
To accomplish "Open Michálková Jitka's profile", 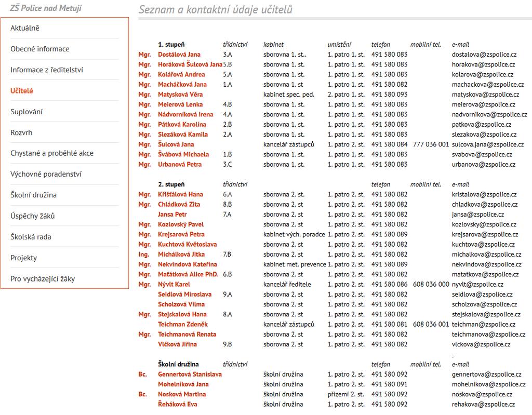I will point(181,255).
